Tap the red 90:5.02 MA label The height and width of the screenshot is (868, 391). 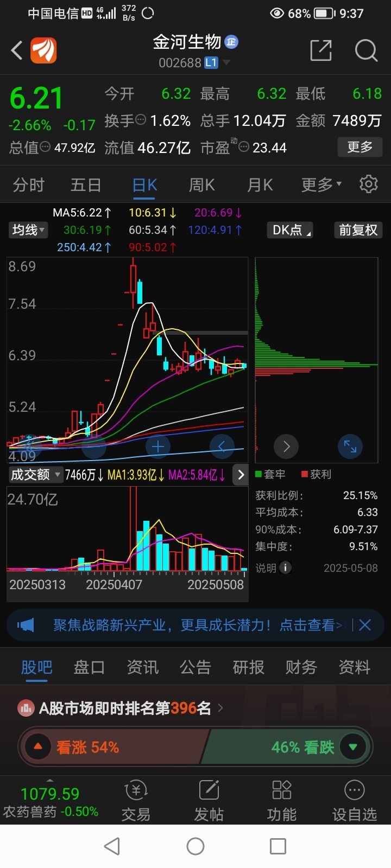(x=152, y=247)
